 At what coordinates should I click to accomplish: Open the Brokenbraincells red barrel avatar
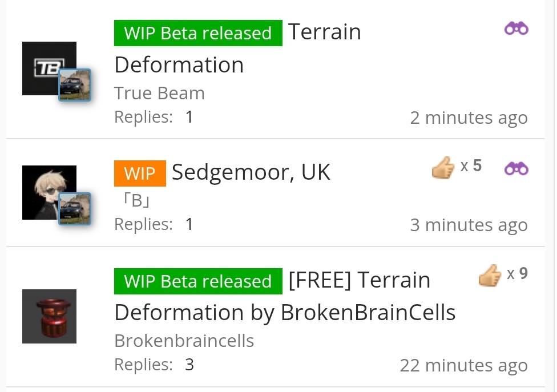click(49, 316)
